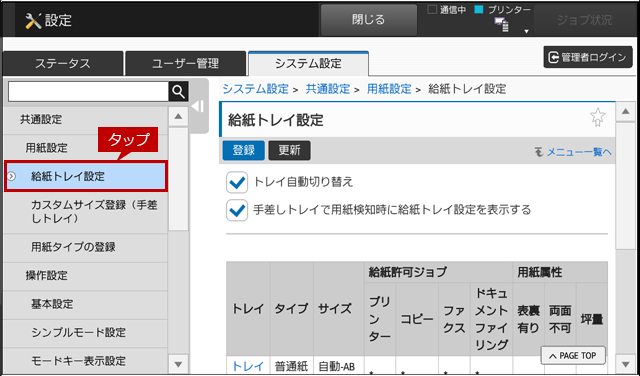This screenshot has height=376, width=640.
Task: Click 管理者ログイン button
Action: click(588, 57)
